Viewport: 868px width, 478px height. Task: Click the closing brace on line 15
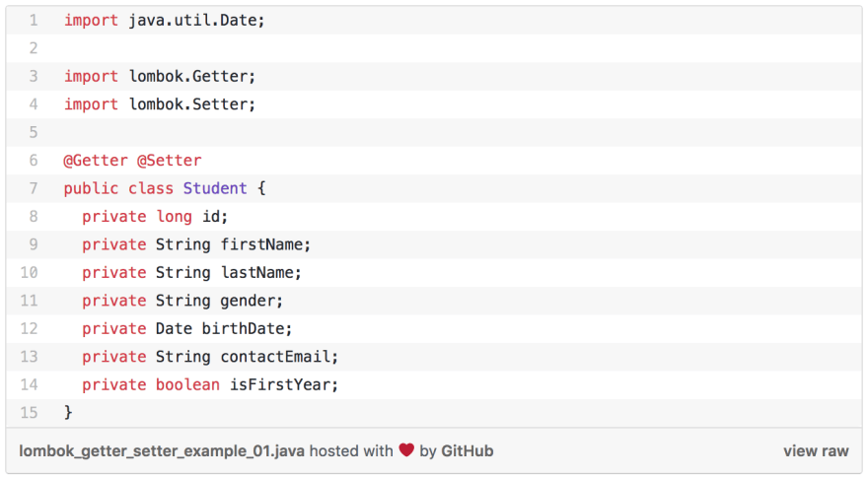click(68, 413)
